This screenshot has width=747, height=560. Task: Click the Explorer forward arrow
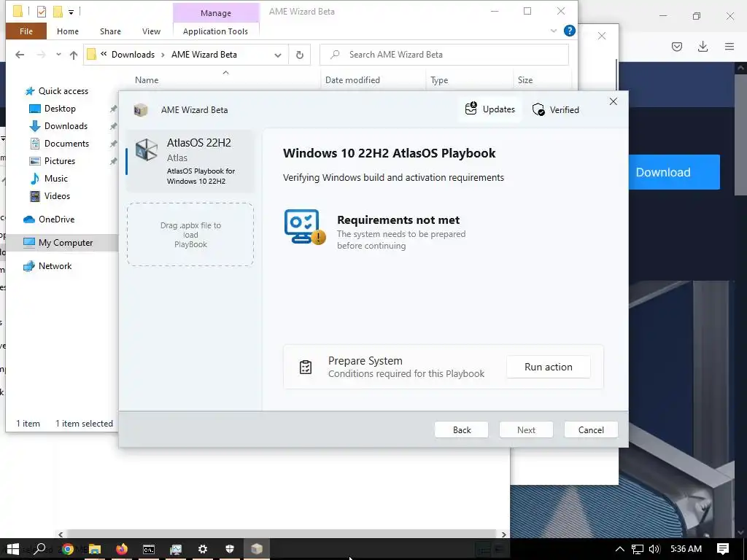pos(41,55)
